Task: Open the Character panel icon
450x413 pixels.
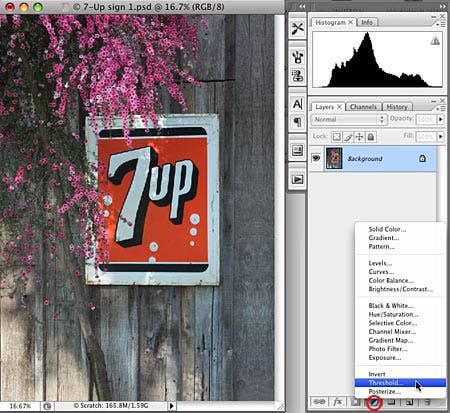Action: 297,104
